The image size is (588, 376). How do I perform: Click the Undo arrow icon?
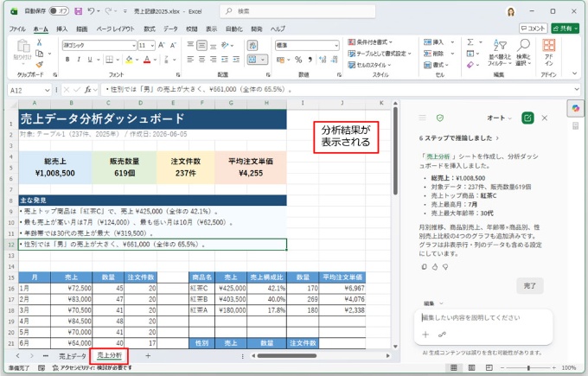coord(91,11)
